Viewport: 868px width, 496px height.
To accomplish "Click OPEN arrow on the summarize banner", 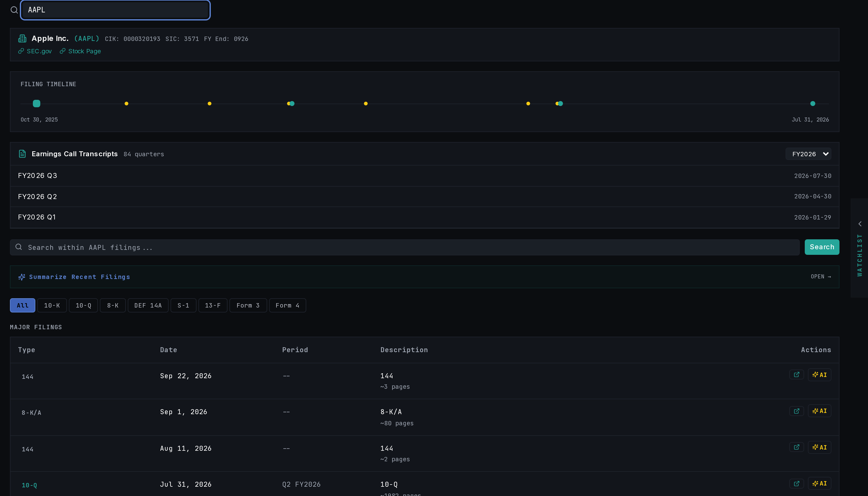I will coord(821,277).
